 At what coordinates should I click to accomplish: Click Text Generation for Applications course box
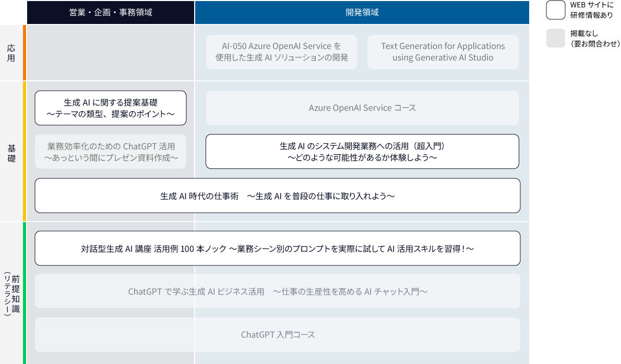tap(443, 52)
